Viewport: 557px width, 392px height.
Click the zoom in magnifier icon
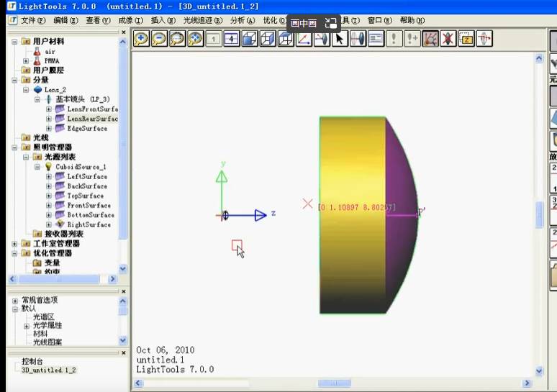[142, 39]
